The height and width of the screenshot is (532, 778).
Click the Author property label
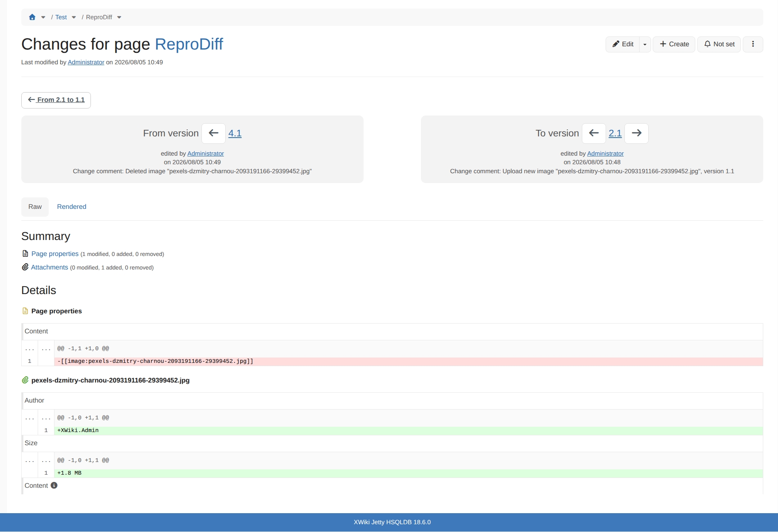coord(34,401)
